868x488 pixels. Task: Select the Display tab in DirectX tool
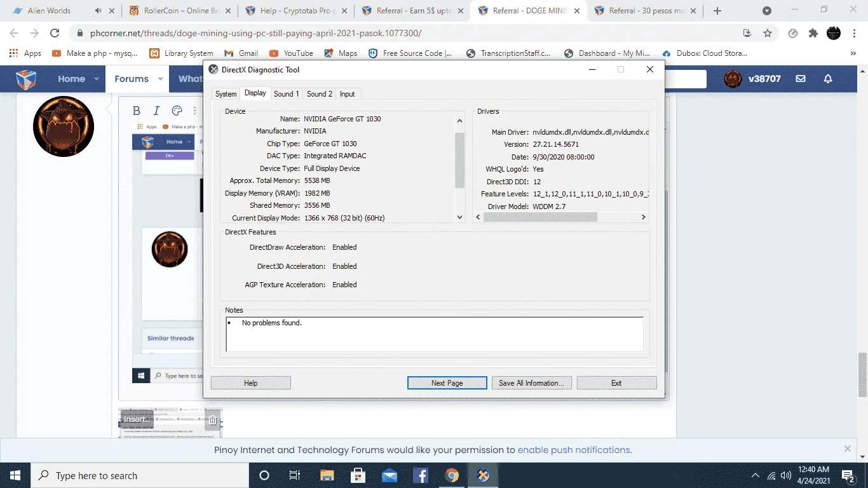point(255,93)
